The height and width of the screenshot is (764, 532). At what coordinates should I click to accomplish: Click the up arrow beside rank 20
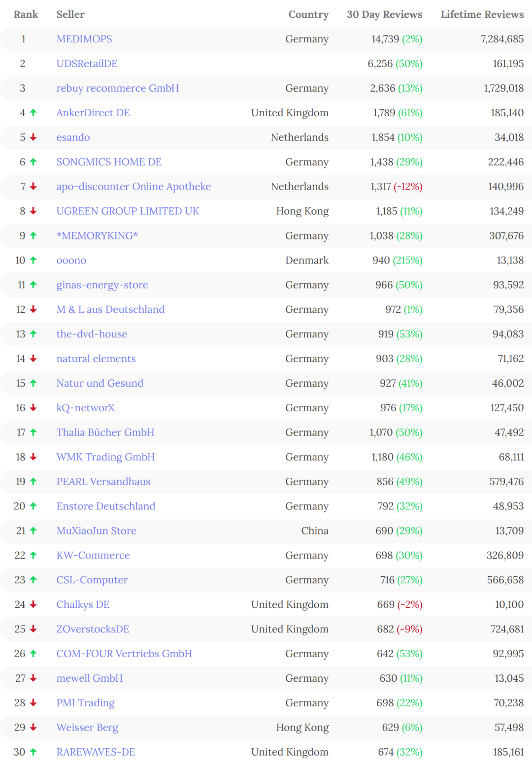[x=33, y=506]
